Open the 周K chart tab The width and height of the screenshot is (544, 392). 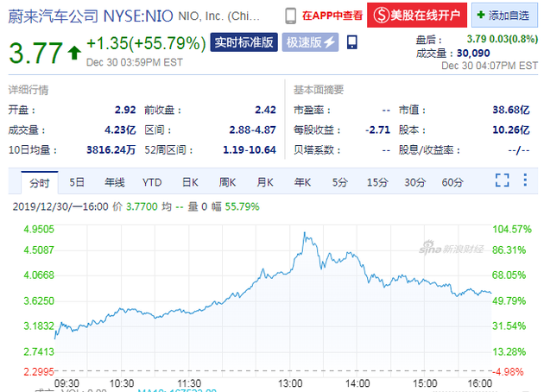(x=227, y=182)
